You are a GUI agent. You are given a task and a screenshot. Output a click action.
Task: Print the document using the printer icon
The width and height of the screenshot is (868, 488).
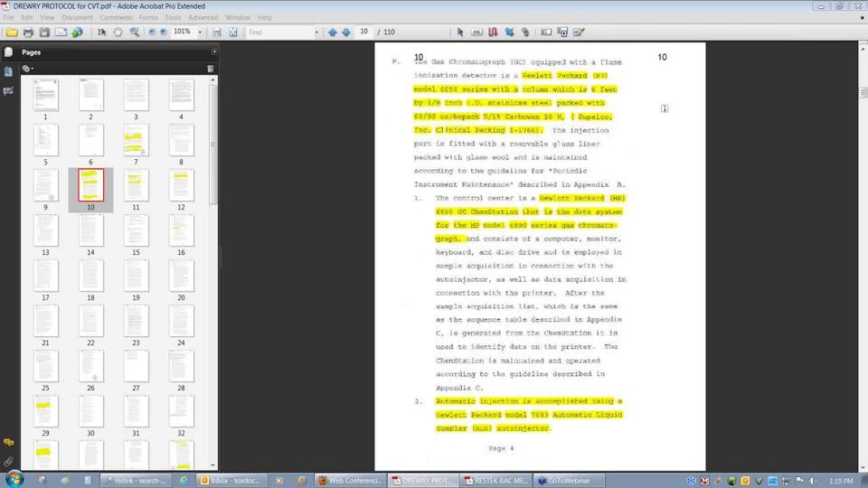point(28,33)
